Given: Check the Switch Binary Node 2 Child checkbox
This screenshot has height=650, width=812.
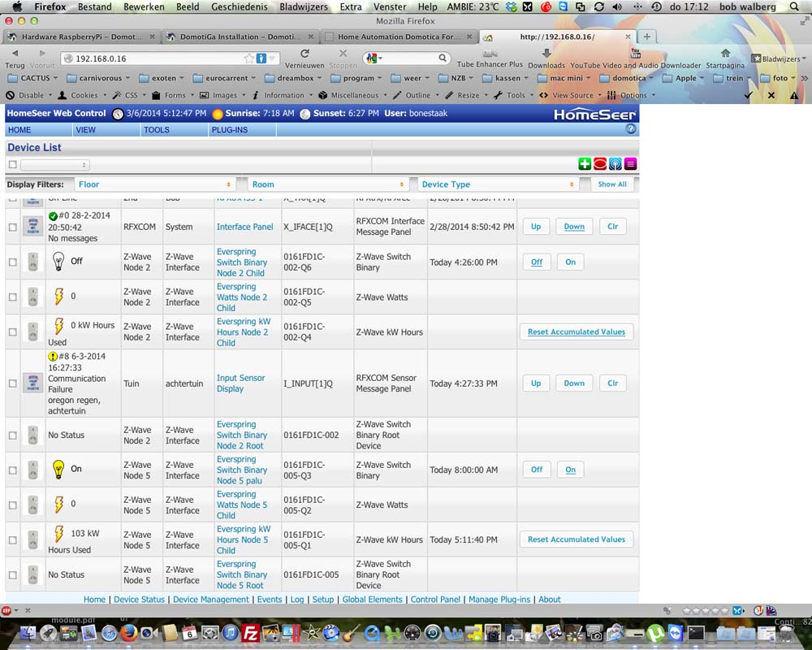Looking at the screenshot, I should coord(13,262).
